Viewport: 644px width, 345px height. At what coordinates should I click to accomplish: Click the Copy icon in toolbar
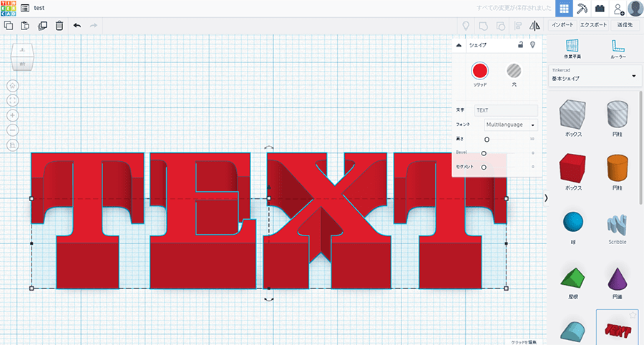[9, 26]
